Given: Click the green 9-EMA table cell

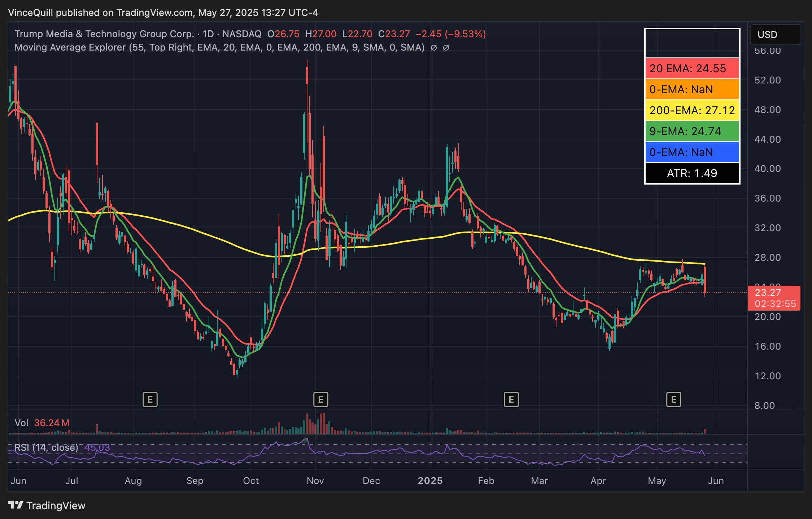Looking at the screenshot, I should pyautogui.click(x=692, y=131).
